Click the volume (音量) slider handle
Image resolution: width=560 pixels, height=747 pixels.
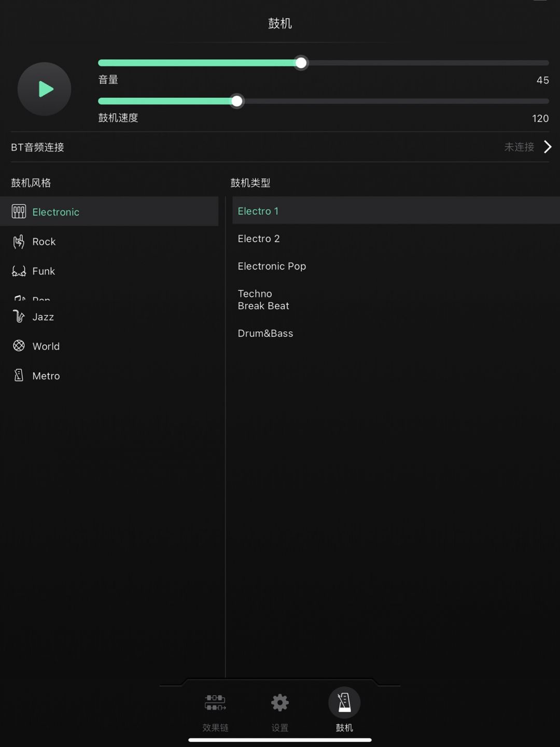tap(301, 63)
